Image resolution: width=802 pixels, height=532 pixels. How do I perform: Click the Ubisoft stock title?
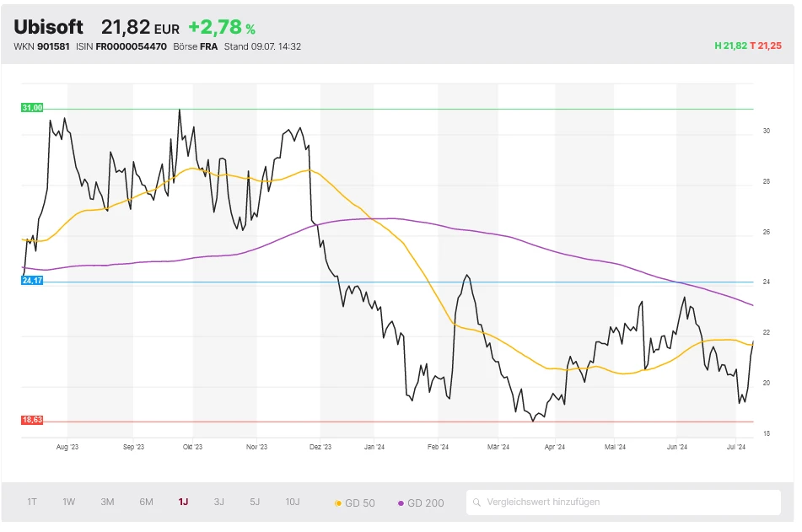pos(49,27)
